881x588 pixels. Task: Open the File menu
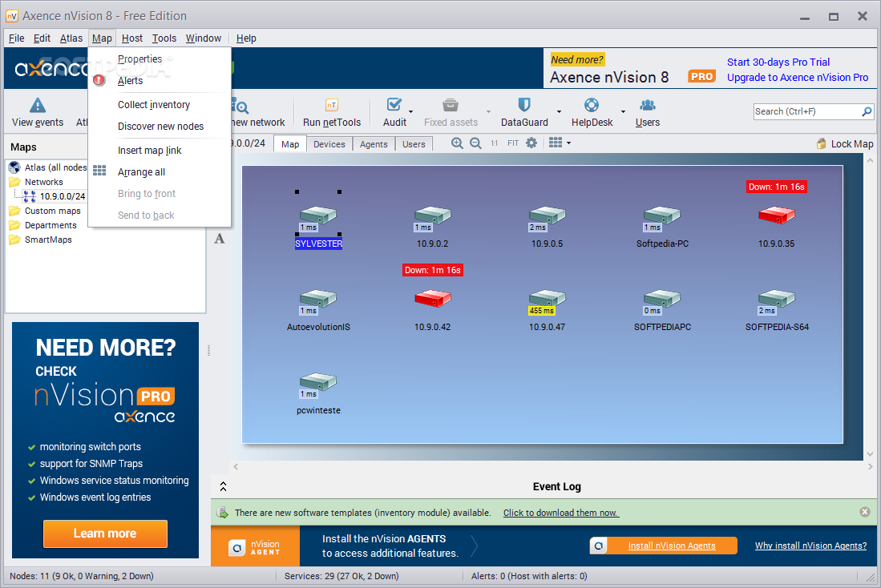tap(16, 38)
